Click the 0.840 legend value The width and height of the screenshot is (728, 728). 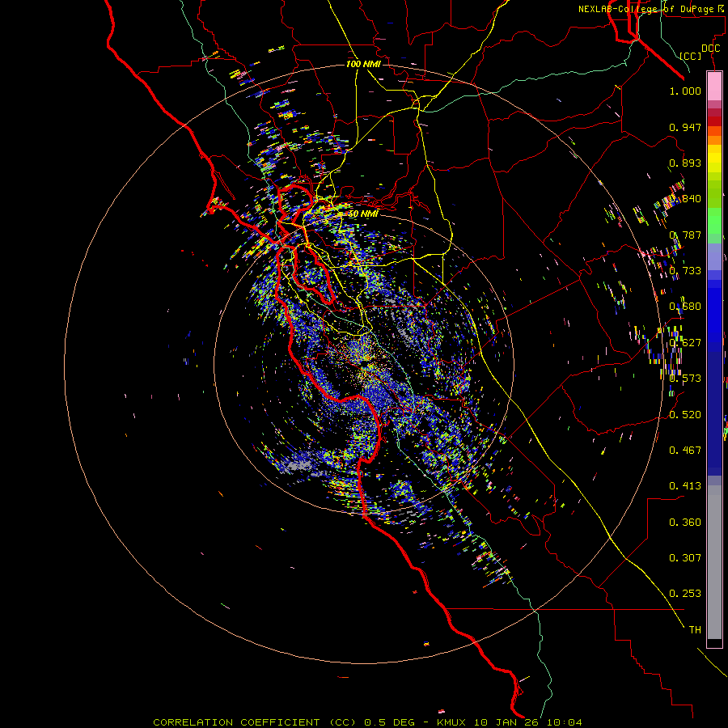(685, 199)
